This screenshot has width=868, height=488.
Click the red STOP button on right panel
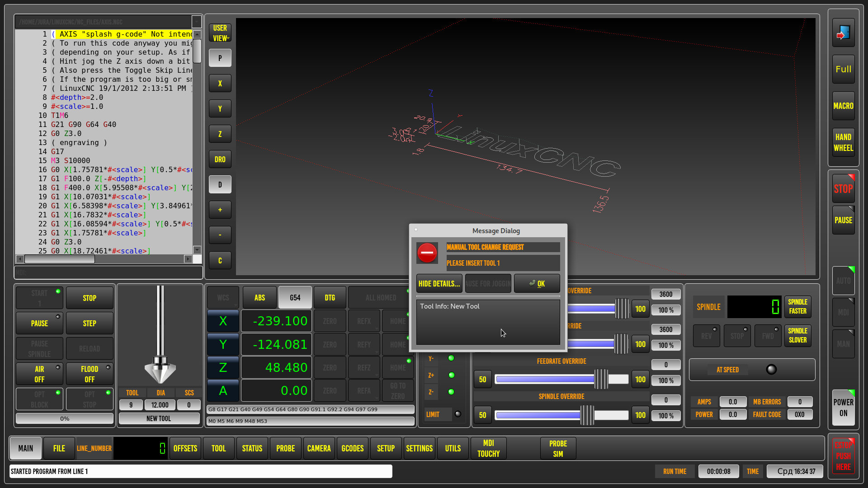pyautogui.click(x=843, y=189)
